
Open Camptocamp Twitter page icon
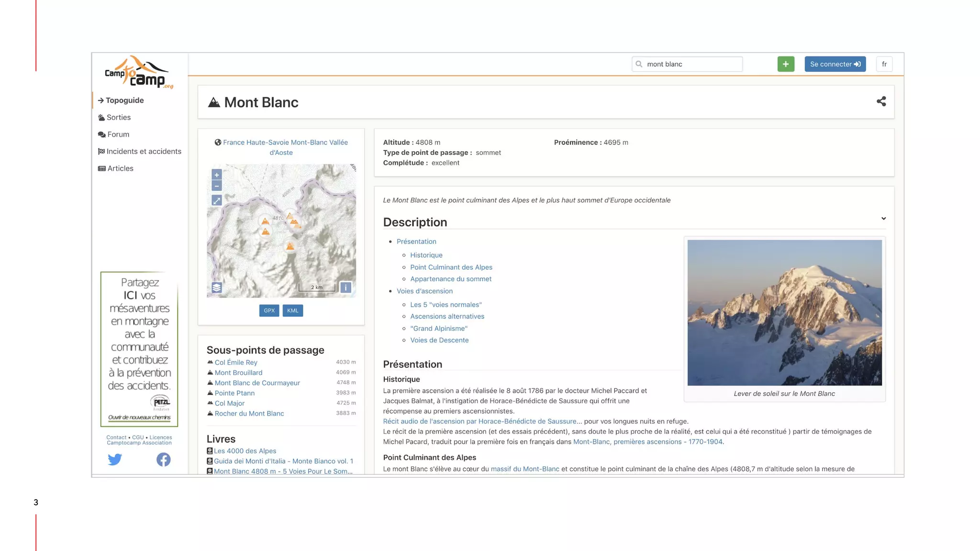[x=115, y=460]
